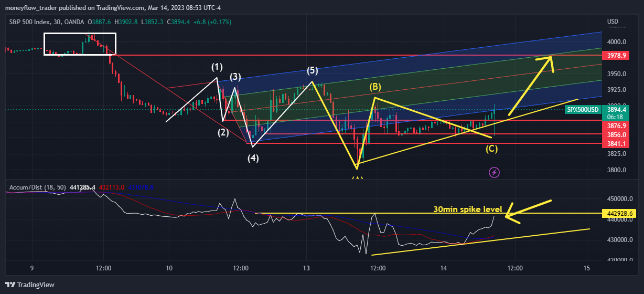The width and height of the screenshot is (644, 294).
Task: Click the change value +6.8 (+0.17%)
Action: [x=212, y=22]
